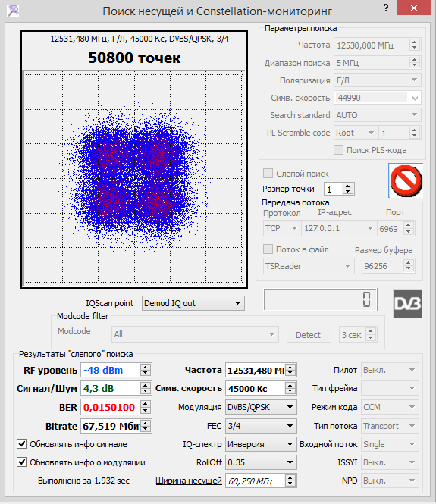Click the constellation scatter plot
436x504 pixels.
click(x=134, y=178)
